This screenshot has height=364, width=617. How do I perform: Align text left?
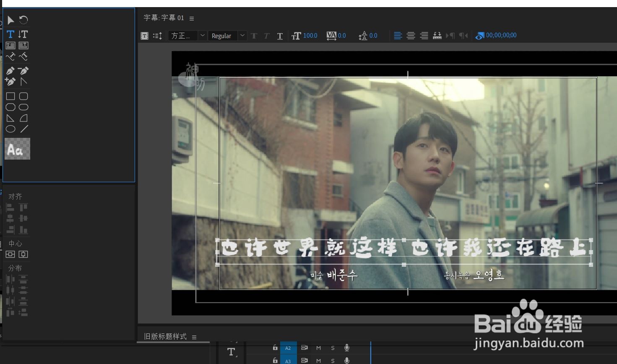[398, 36]
